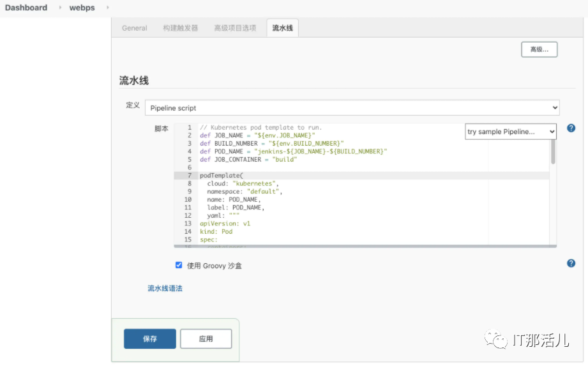Open help for Groovy sandbox option

571,263
